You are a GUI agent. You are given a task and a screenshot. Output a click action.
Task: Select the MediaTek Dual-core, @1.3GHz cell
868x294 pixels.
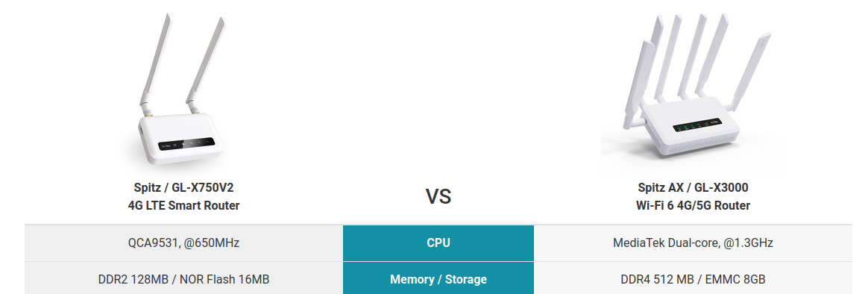pos(693,243)
